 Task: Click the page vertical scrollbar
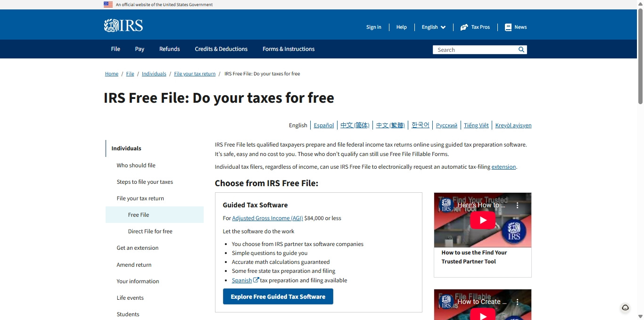tap(640, 57)
